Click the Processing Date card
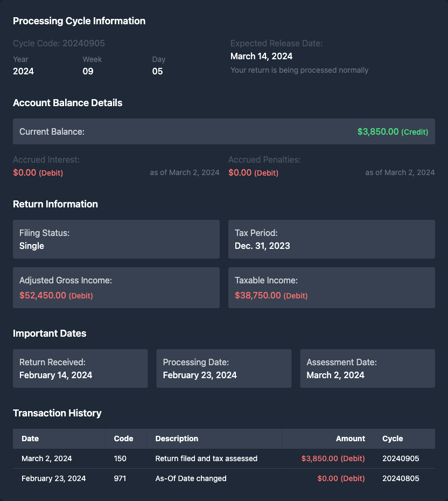This screenshot has width=448, height=501. [223, 368]
